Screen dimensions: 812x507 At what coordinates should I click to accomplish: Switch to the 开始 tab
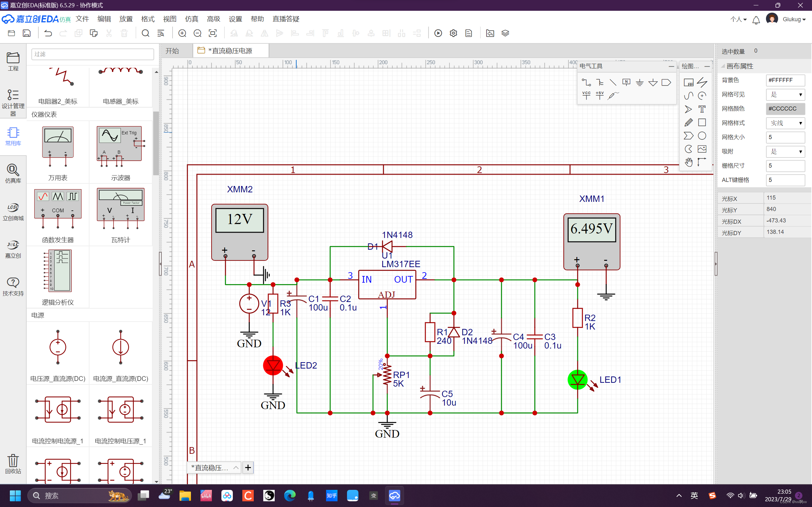point(173,51)
